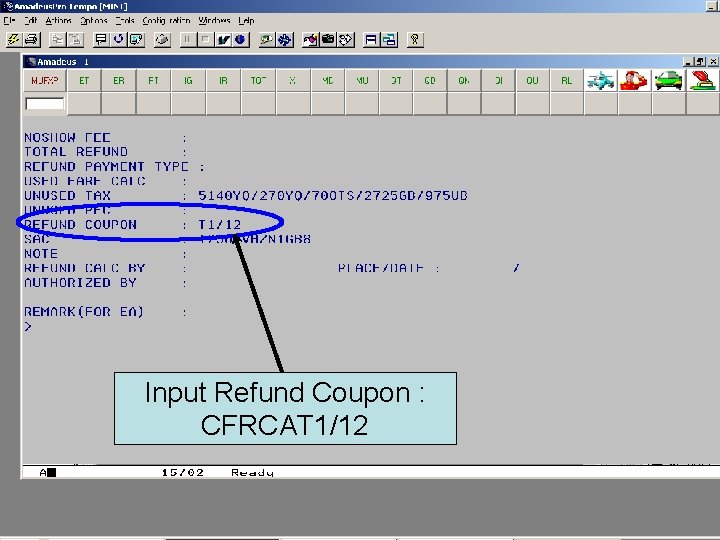Click the disabled stop square icon
The image size is (720, 540).
click(x=205, y=39)
